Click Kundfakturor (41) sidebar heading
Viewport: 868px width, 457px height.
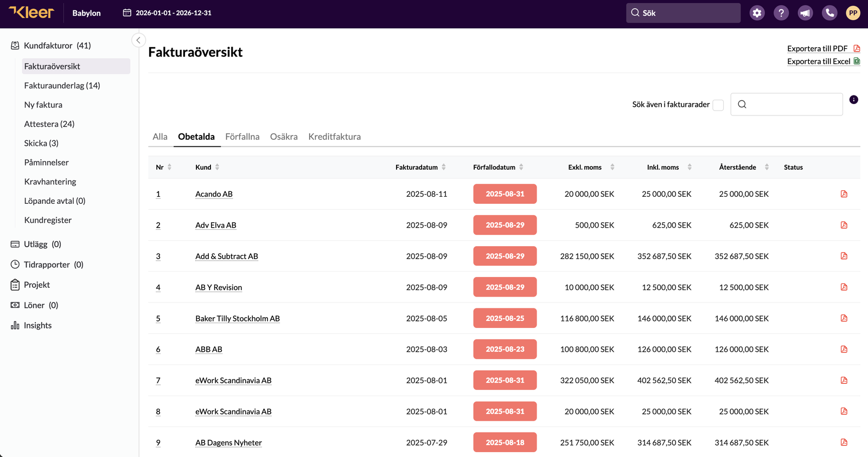[51, 46]
